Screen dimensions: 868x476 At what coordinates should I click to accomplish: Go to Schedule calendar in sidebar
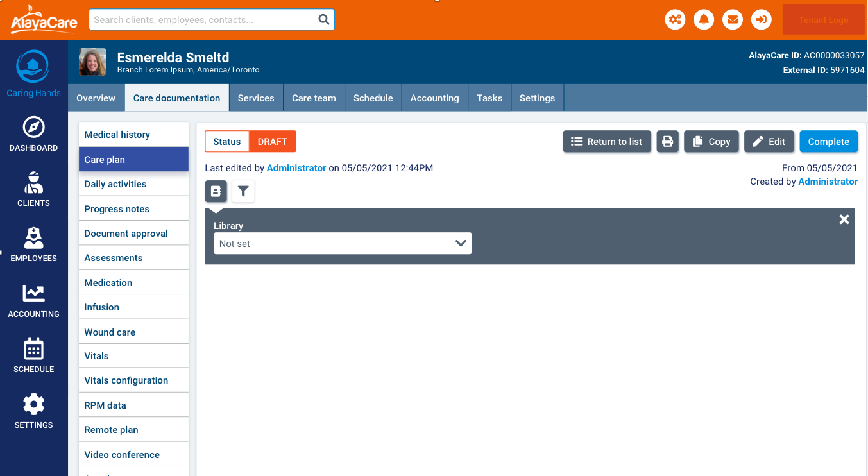point(33,356)
